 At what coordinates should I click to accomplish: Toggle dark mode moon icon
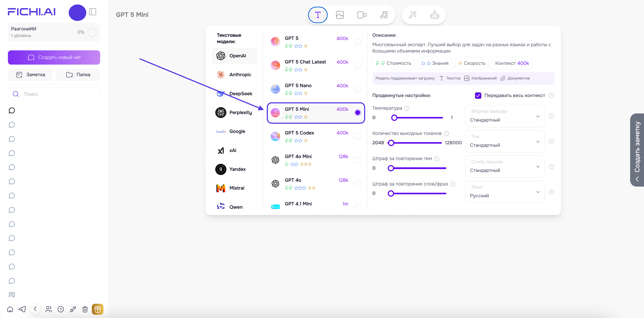(36, 309)
